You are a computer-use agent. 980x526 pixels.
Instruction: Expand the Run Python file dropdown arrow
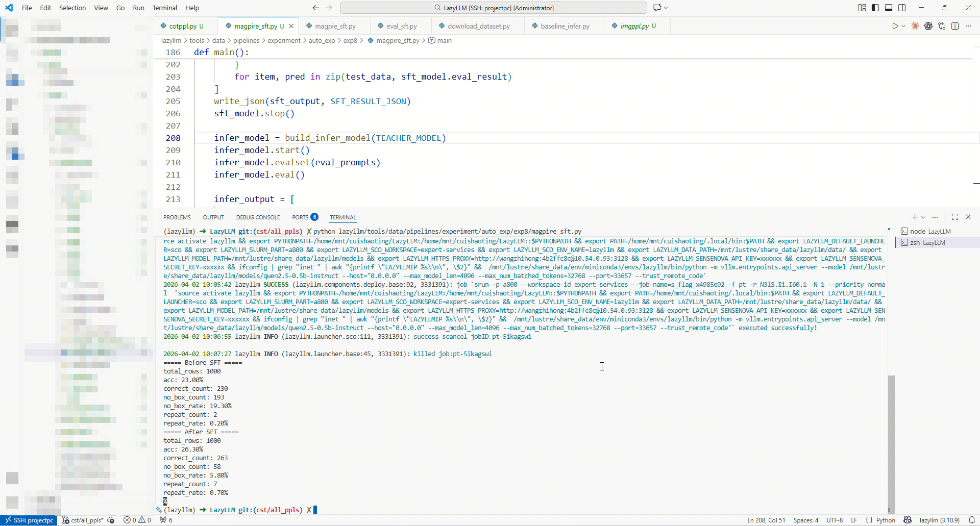tap(903, 26)
